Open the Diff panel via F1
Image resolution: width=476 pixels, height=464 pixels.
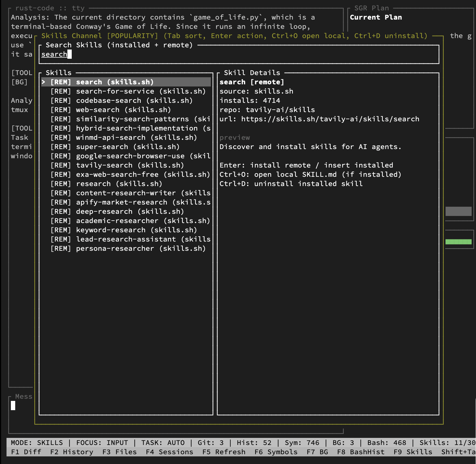26,452
